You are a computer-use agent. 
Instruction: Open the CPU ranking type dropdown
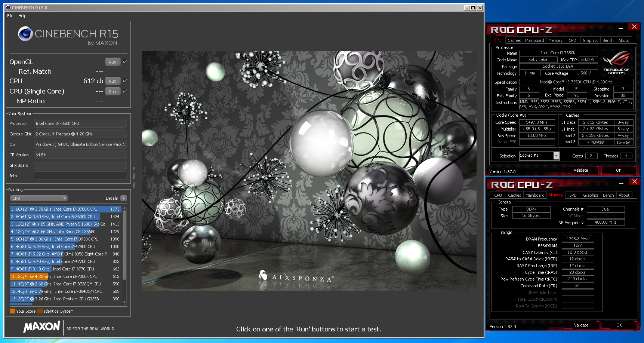tap(38, 198)
